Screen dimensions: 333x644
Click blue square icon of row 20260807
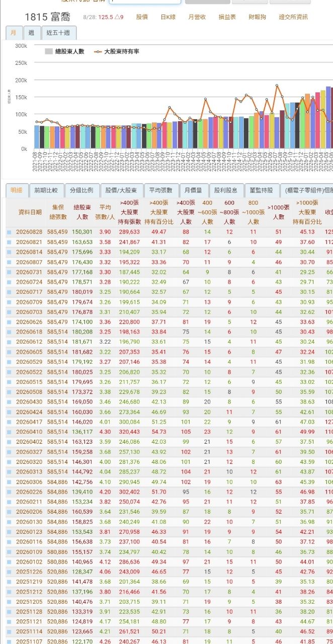tap(9, 262)
